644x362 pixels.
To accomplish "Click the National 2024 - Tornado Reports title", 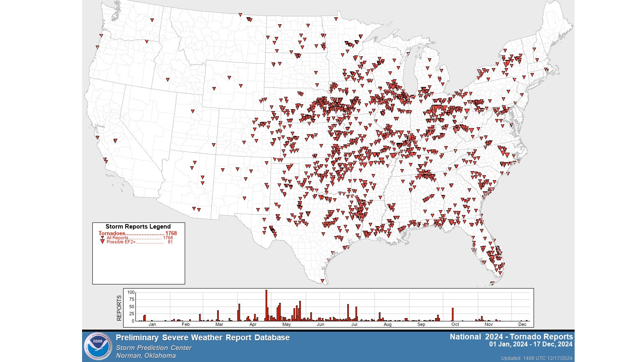I will [511, 337].
